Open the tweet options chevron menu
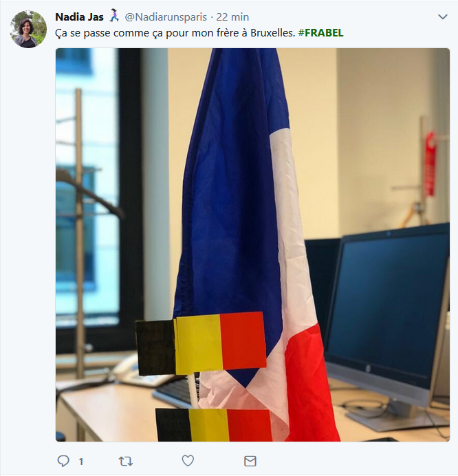458x476 pixels. point(443,17)
